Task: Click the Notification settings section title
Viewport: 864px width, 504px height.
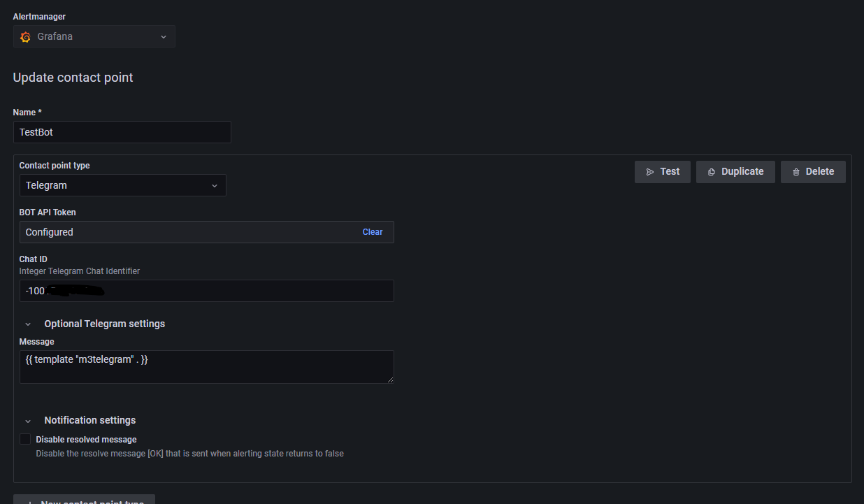Action: (x=89, y=420)
